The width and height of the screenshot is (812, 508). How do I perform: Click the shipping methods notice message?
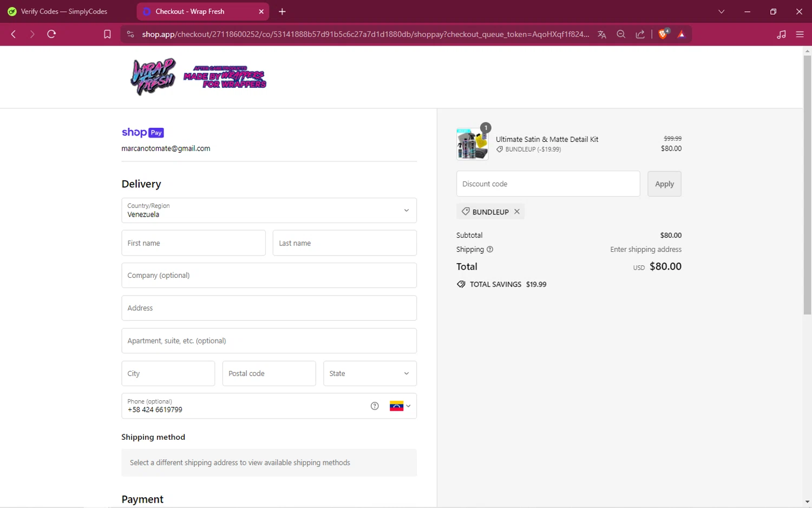[x=269, y=463]
